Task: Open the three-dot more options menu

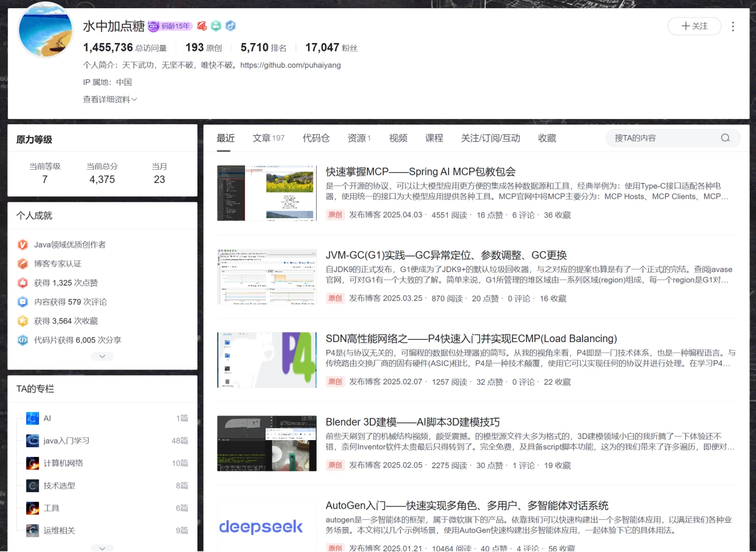Action: coord(733,26)
